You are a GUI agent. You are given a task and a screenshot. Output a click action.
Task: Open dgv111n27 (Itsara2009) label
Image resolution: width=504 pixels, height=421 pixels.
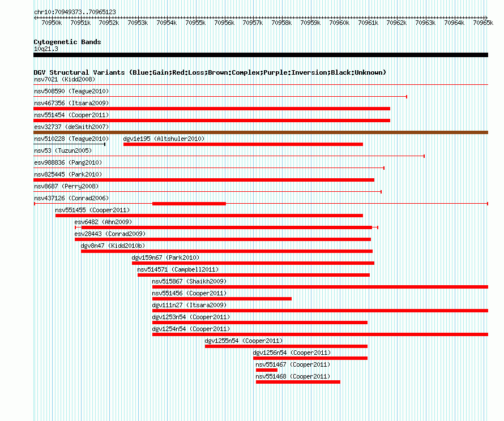[x=189, y=305]
